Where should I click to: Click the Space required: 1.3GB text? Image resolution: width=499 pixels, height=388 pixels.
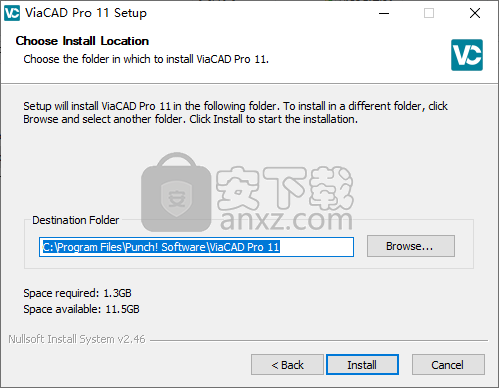[x=77, y=293]
